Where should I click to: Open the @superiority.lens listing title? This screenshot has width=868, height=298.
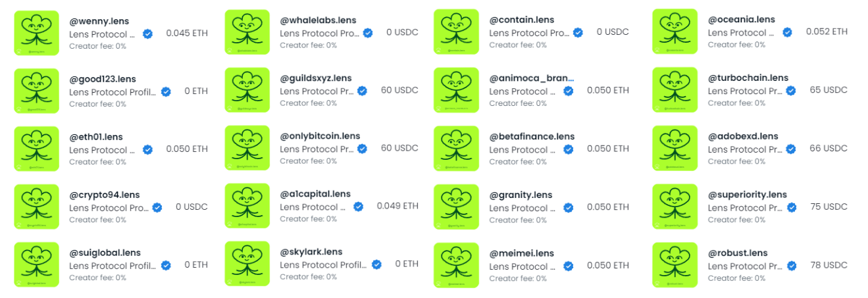pos(747,195)
